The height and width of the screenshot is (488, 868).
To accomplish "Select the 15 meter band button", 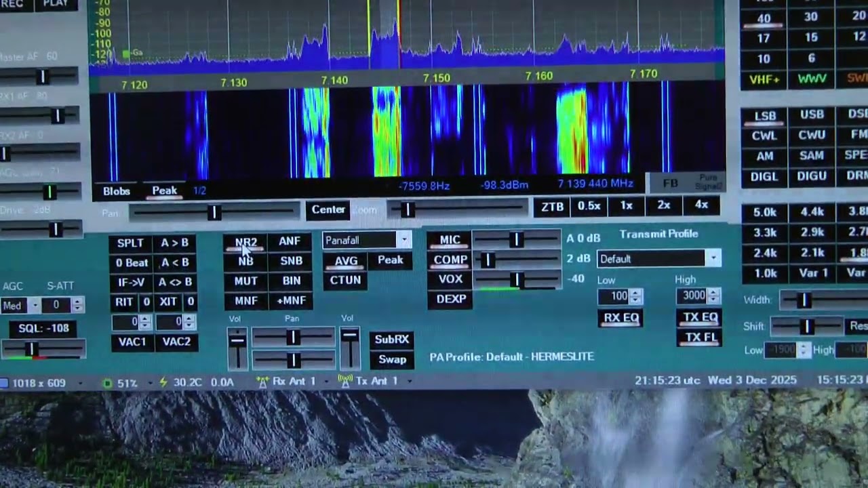I will [x=811, y=38].
